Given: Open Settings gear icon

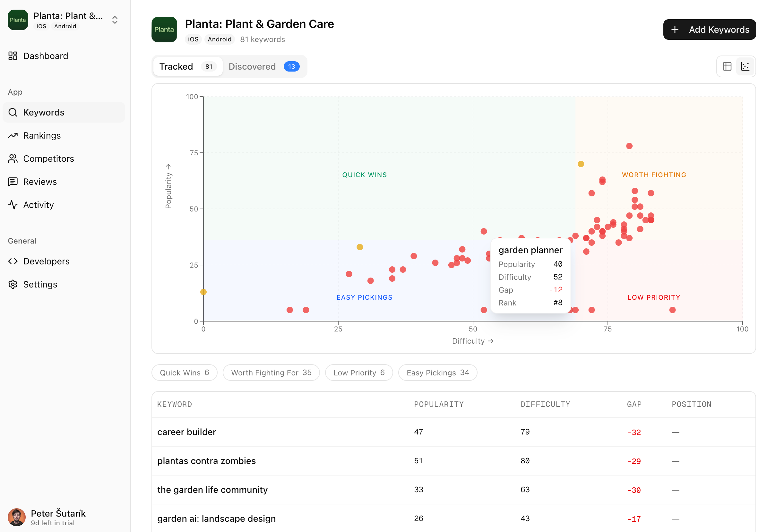Looking at the screenshot, I should click(13, 284).
